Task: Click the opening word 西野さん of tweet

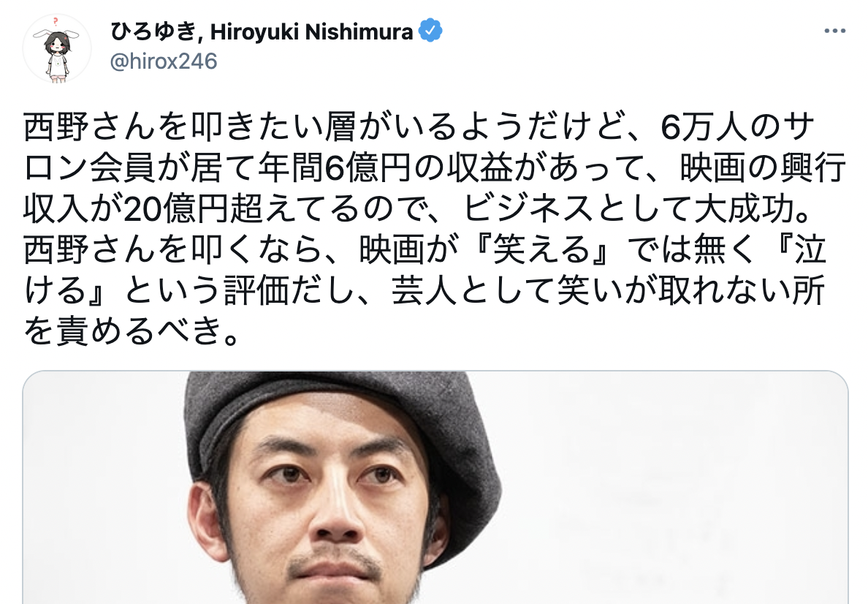Action: pos(90,127)
